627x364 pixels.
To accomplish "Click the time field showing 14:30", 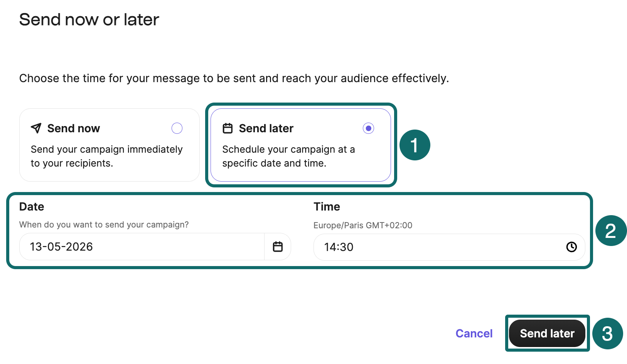I will (449, 247).
